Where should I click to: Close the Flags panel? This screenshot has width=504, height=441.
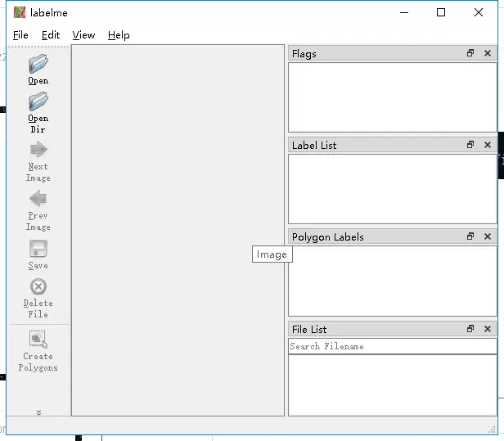click(x=488, y=53)
